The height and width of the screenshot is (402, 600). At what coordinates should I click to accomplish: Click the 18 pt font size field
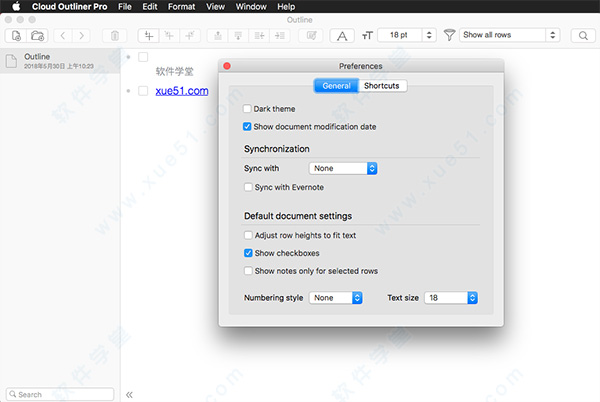(x=400, y=35)
